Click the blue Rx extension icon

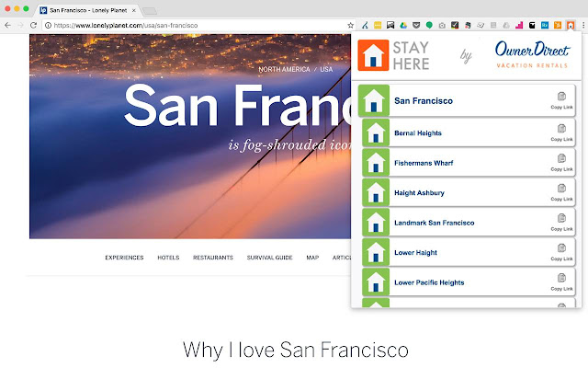pyautogui.click(x=545, y=25)
